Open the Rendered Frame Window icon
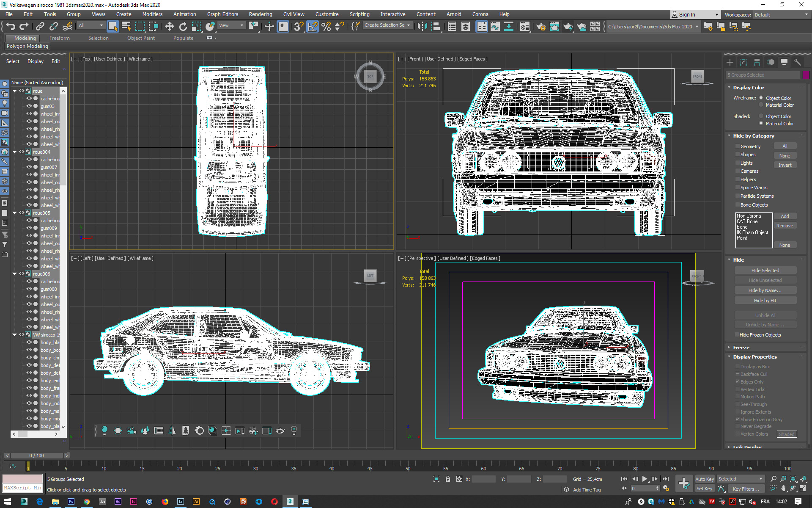 [x=554, y=27]
